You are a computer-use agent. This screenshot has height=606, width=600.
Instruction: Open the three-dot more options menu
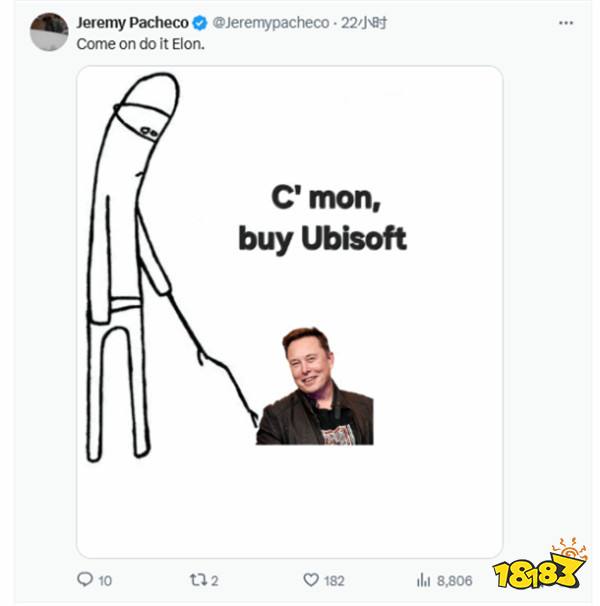566,23
